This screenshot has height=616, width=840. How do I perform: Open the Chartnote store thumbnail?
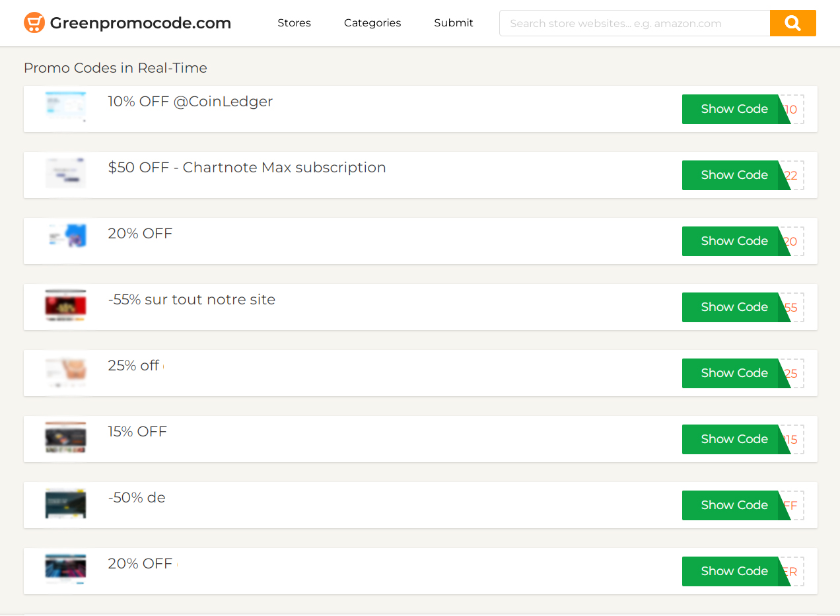point(66,173)
